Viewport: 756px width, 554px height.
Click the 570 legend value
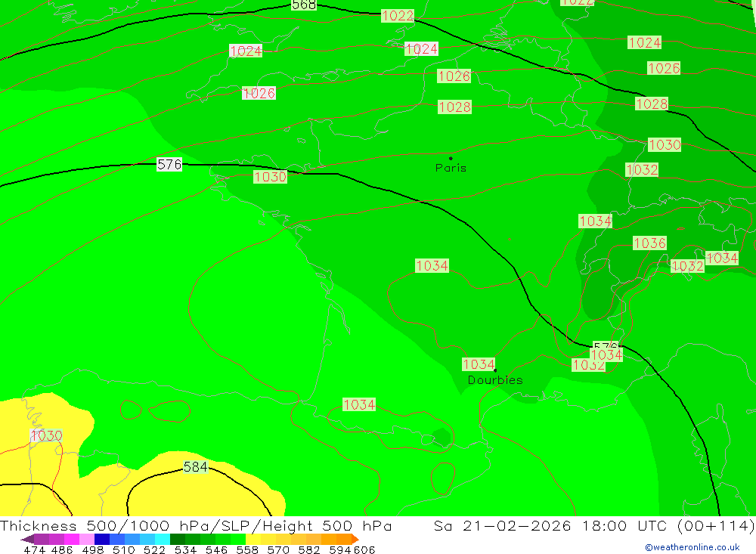[x=277, y=549]
